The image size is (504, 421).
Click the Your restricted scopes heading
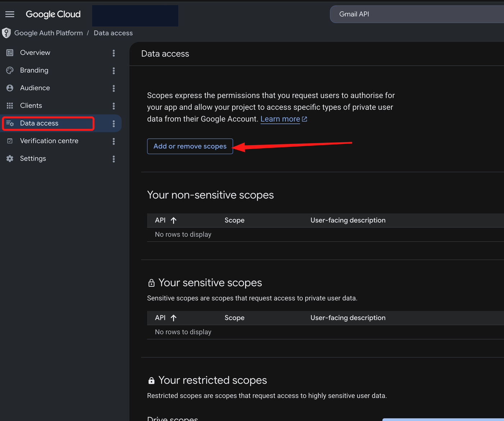(x=213, y=380)
